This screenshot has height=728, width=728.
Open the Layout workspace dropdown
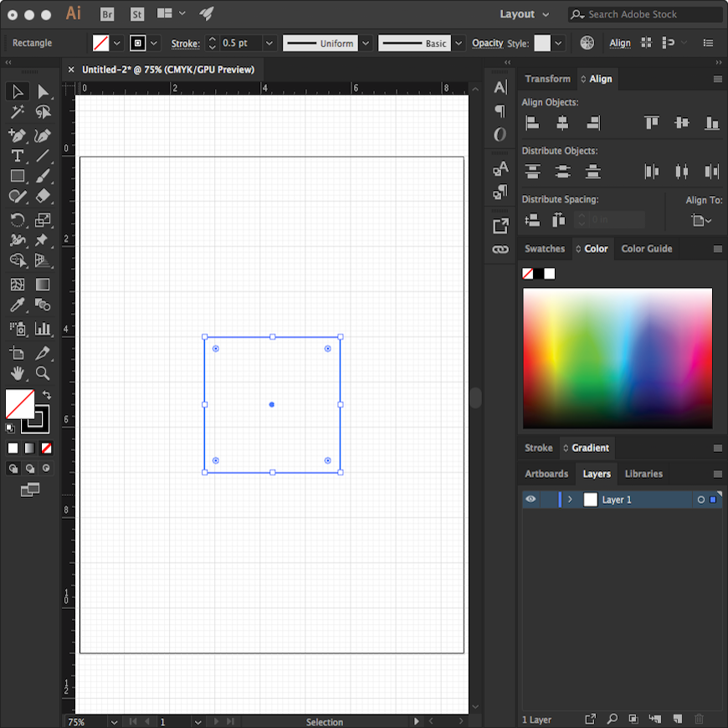[x=525, y=14]
